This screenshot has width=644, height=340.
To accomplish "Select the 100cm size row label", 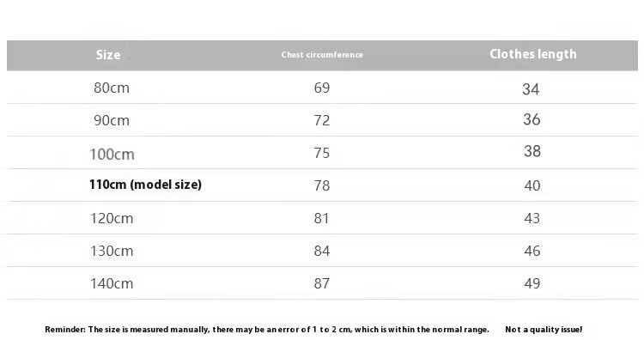I will (112, 155).
